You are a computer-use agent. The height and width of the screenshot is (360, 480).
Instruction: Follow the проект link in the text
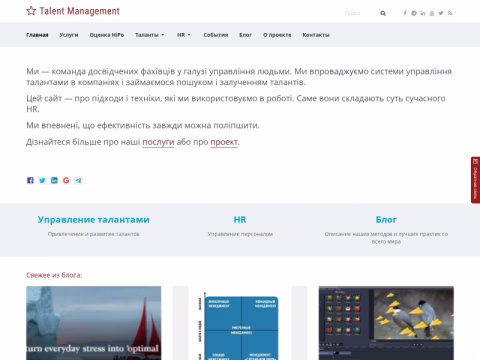(224, 142)
